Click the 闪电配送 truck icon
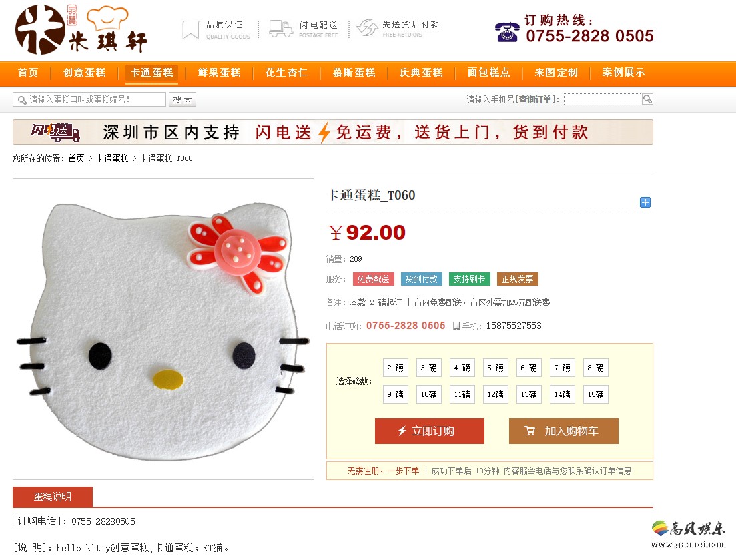Image resolution: width=736 pixels, height=560 pixels. [281, 29]
